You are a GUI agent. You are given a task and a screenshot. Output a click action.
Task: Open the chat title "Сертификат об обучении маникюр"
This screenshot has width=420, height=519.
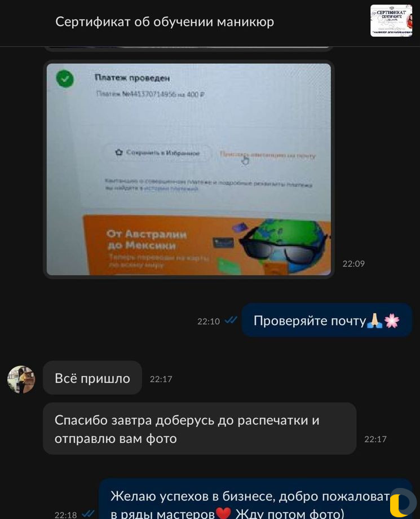pos(165,22)
